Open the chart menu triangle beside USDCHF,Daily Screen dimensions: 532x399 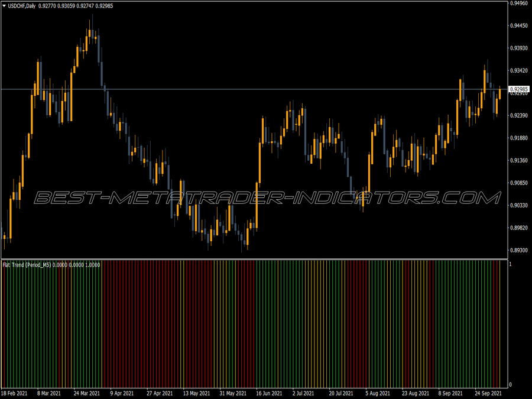pyautogui.click(x=4, y=6)
